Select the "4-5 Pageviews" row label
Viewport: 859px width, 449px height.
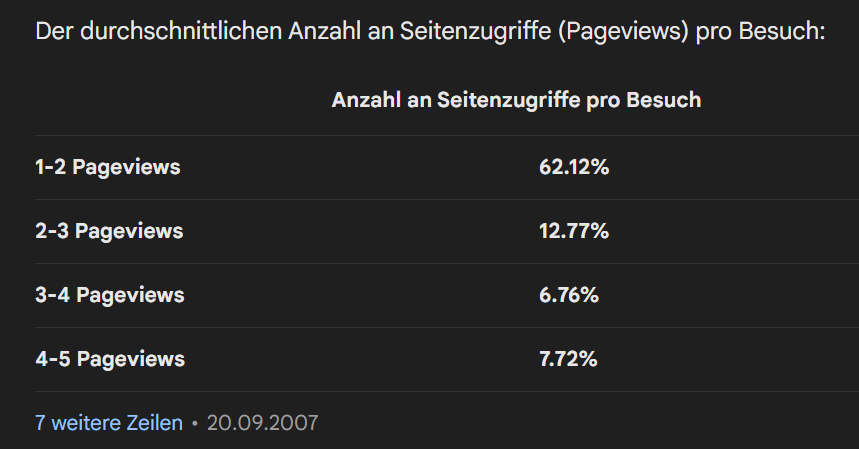[110, 359]
